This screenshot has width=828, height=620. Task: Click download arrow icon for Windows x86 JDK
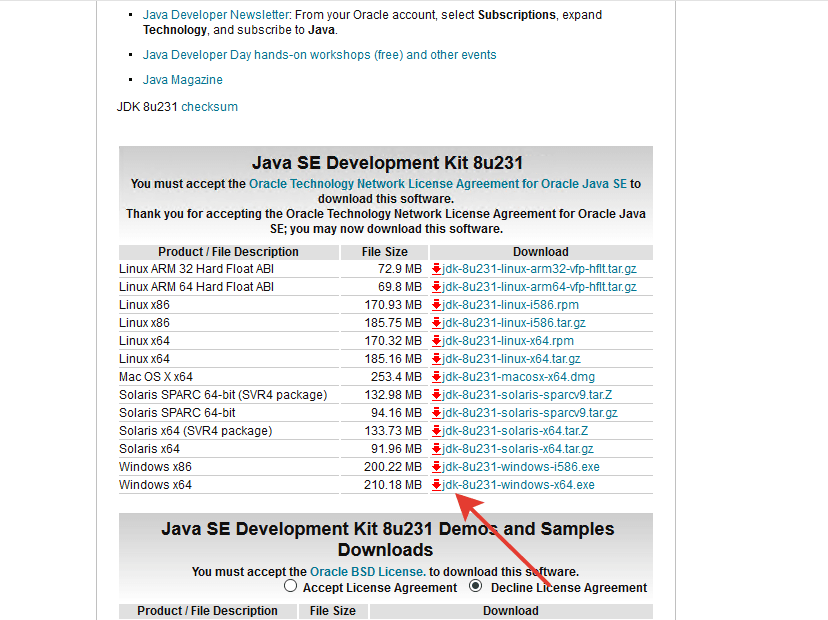(437, 467)
